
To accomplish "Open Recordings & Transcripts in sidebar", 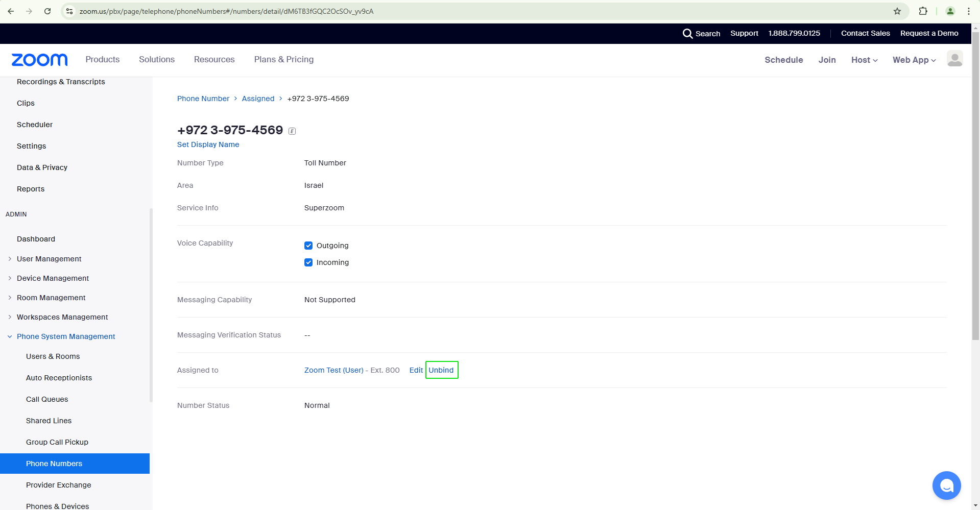I will [x=61, y=82].
